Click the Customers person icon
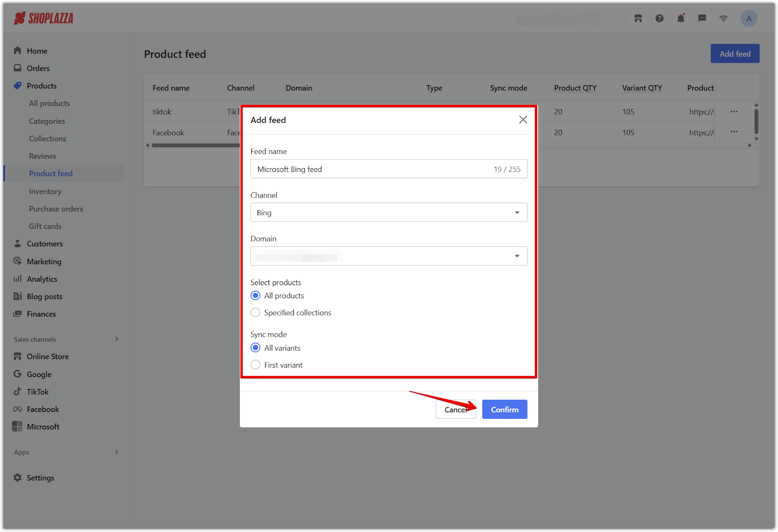Screen dimensions: 778x532 click(x=18, y=243)
